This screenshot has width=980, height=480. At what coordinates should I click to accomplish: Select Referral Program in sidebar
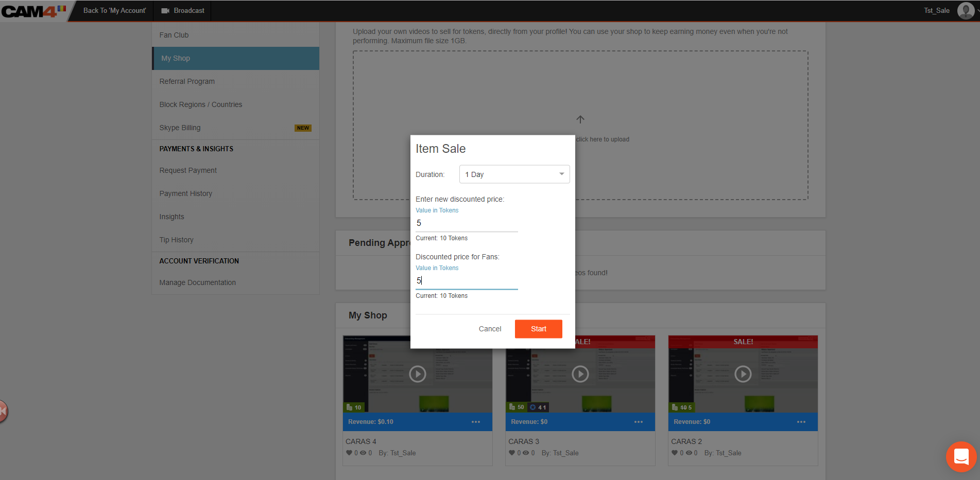[187, 81]
